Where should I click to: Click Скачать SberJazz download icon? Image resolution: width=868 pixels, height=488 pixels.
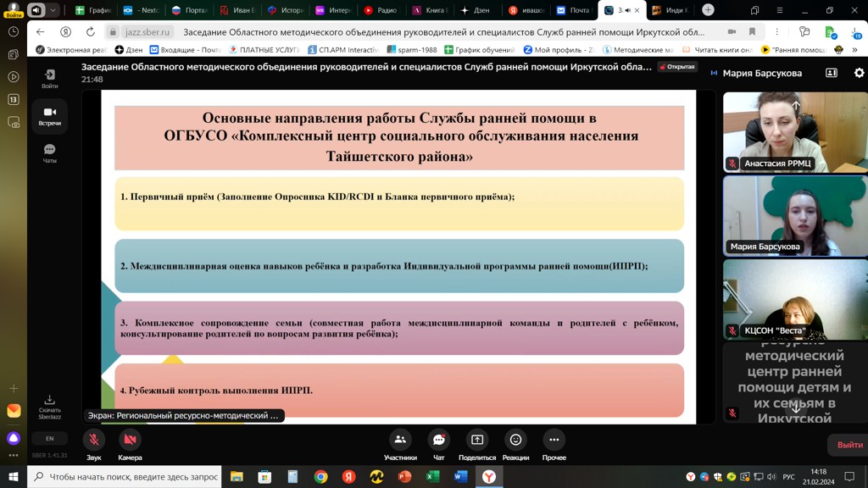click(x=49, y=402)
